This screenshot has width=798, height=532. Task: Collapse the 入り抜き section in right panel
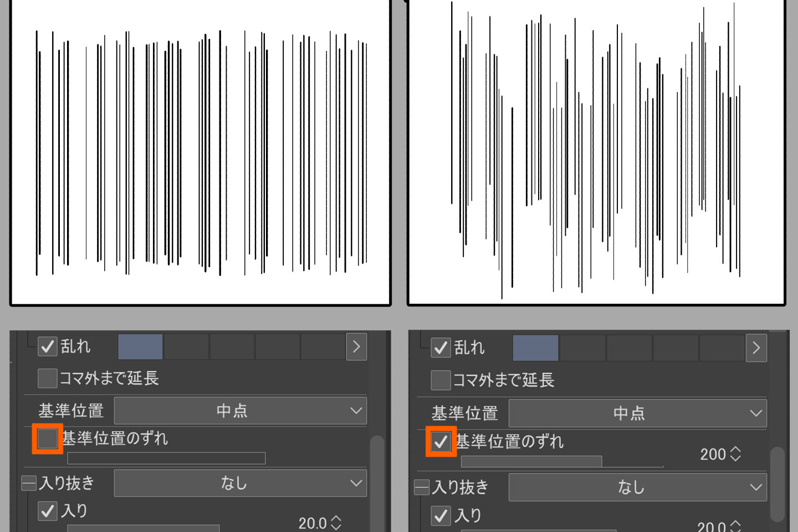pyautogui.click(x=422, y=487)
